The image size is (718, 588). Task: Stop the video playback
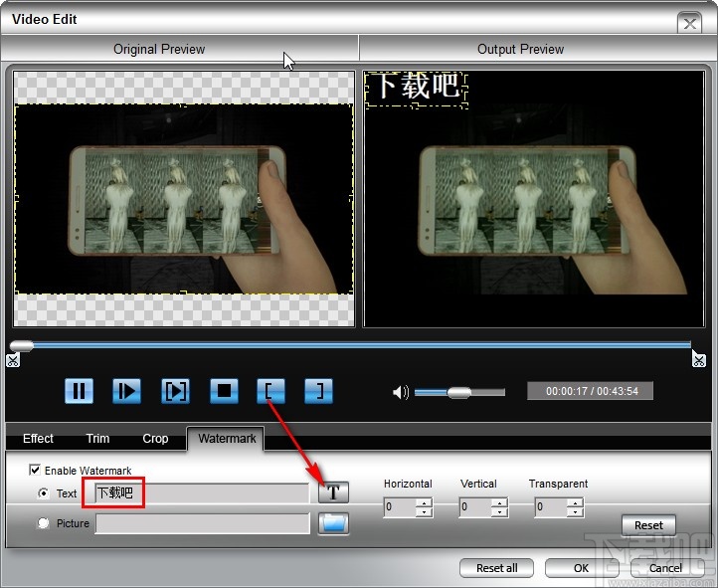pos(224,391)
